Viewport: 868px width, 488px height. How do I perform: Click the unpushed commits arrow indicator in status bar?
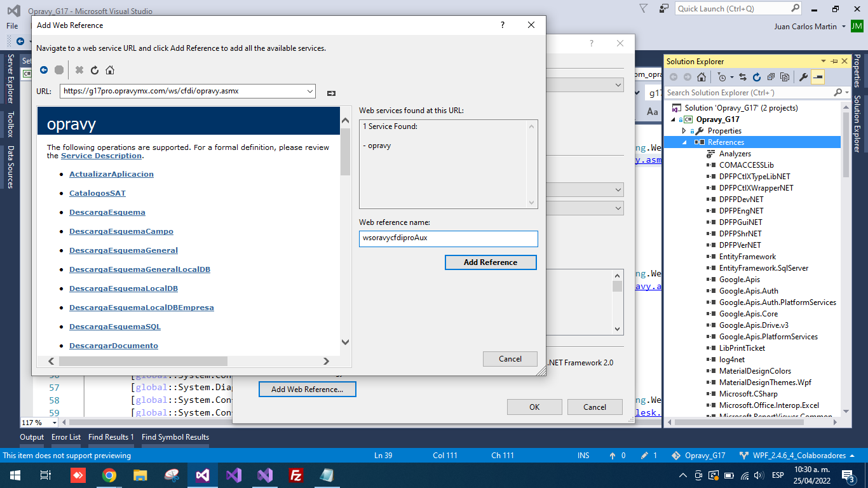(617, 456)
